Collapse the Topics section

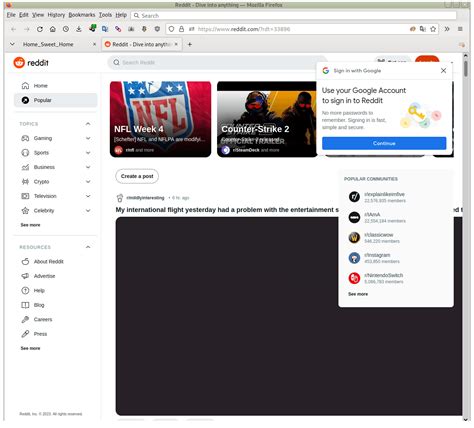[x=88, y=124]
